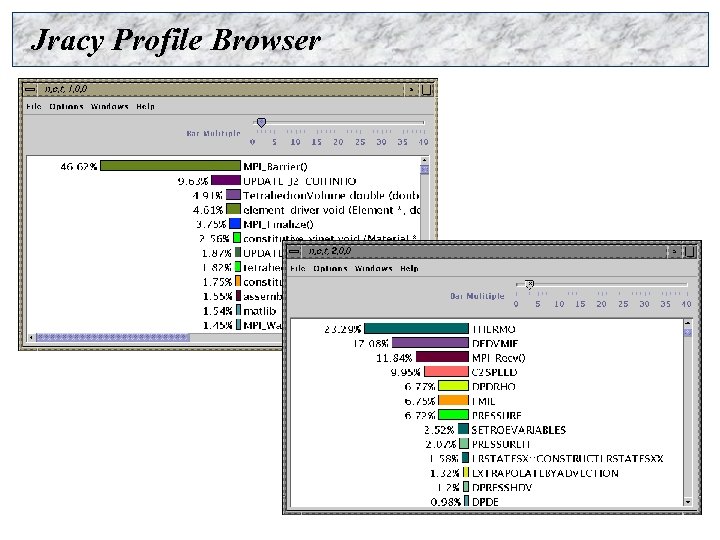Click the SETROEVARIABLES 2.52% teal swatch
720x540 pixels.
tap(463, 429)
